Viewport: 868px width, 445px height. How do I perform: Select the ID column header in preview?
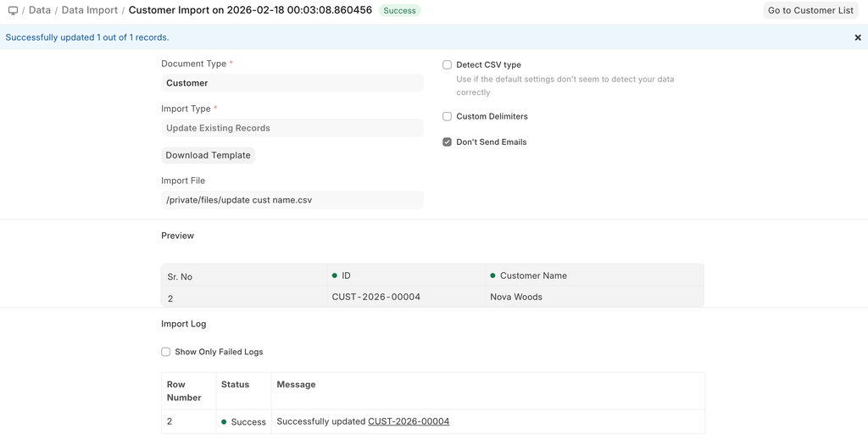click(346, 275)
